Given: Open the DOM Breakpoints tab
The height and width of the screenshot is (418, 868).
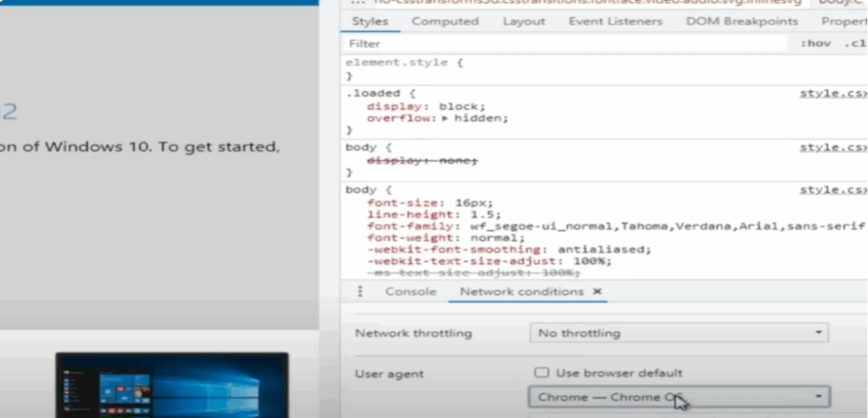Looking at the screenshot, I should click(x=742, y=21).
